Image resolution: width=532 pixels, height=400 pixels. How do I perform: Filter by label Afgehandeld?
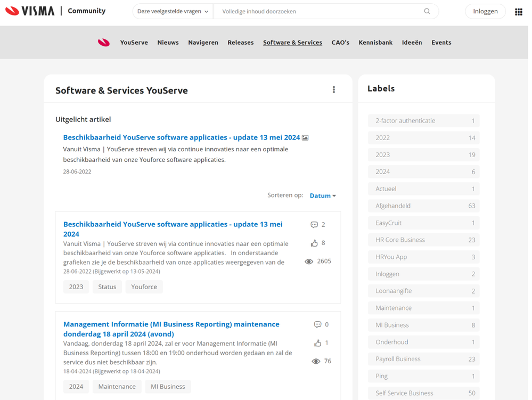(424, 206)
